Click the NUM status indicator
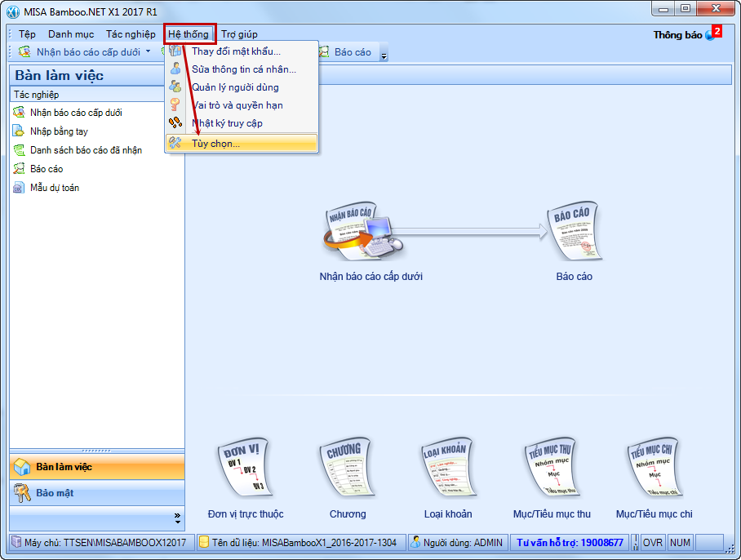Image resolution: width=741 pixels, height=560 pixels. pos(680,543)
